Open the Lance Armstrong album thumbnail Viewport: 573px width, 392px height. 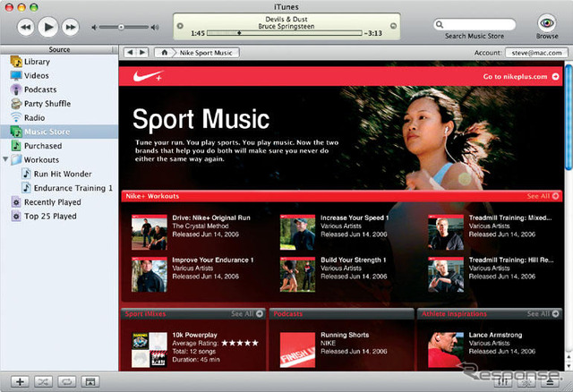tap(446, 350)
